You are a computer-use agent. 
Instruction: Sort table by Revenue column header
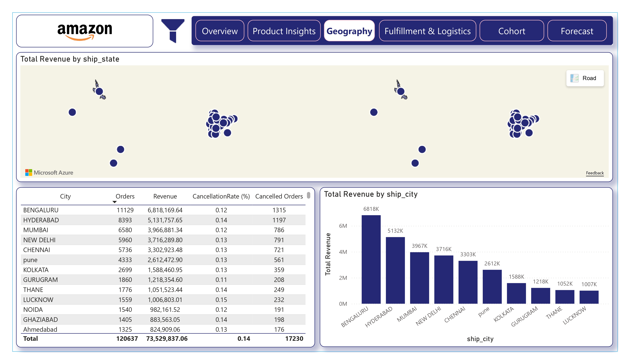165,196
